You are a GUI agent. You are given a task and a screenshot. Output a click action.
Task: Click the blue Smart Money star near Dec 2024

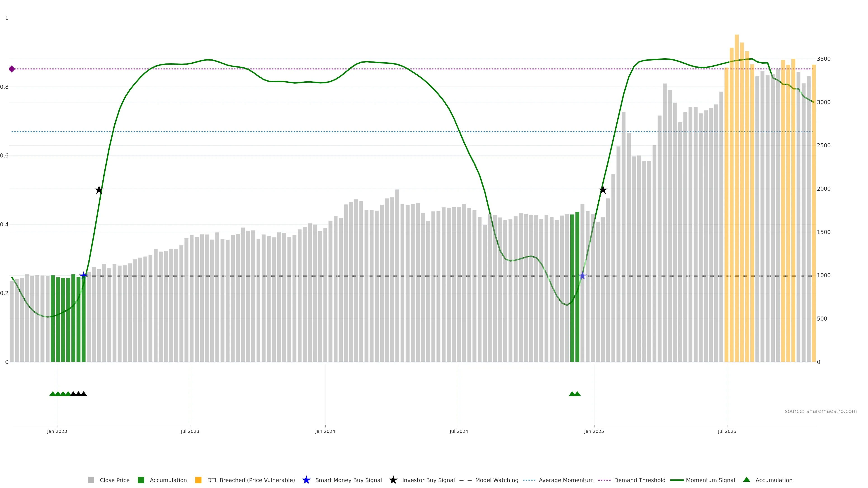tap(583, 276)
